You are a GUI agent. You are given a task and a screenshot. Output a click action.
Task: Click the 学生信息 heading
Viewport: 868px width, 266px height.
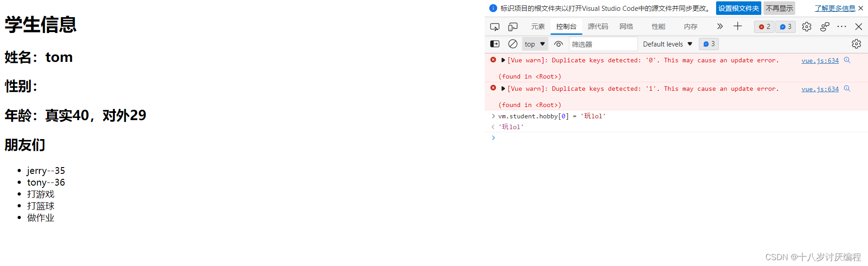point(41,24)
